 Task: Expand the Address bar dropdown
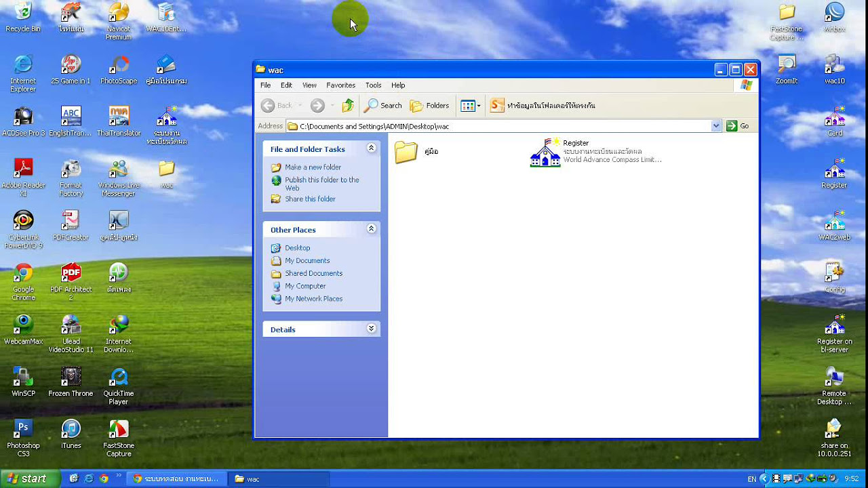(x=716, y=126)
